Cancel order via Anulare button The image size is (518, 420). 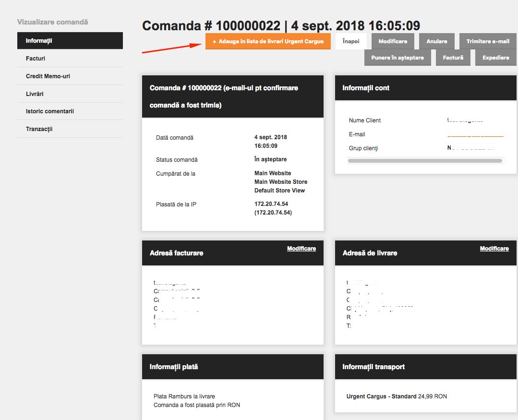(x=437, y=41)
